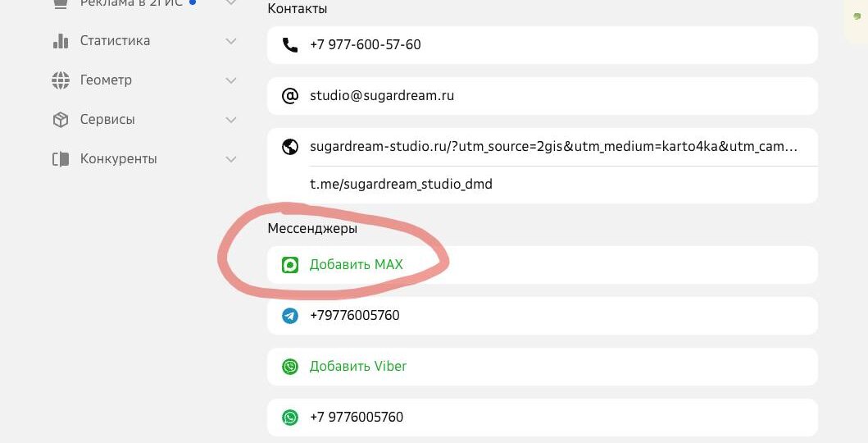
Task: Click the phone handset icon
Action: point(290,45)
